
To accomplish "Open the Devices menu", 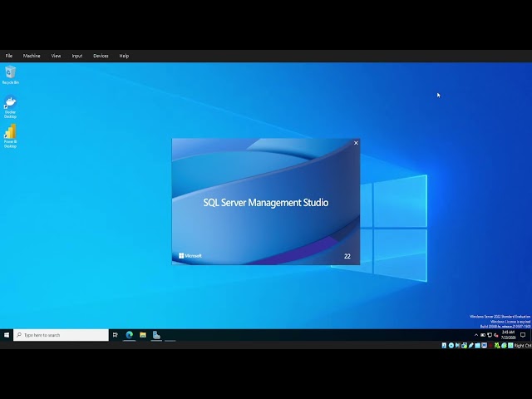I will pyautogui.click(x=101, y=56).
